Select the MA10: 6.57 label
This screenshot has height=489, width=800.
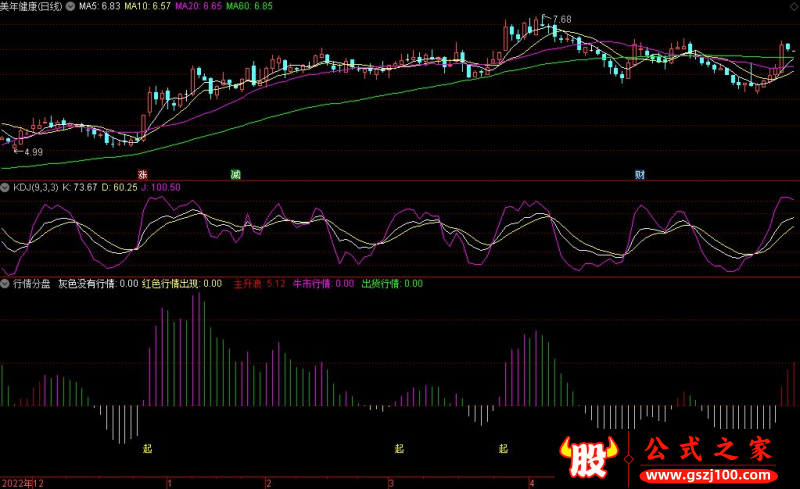147,7
